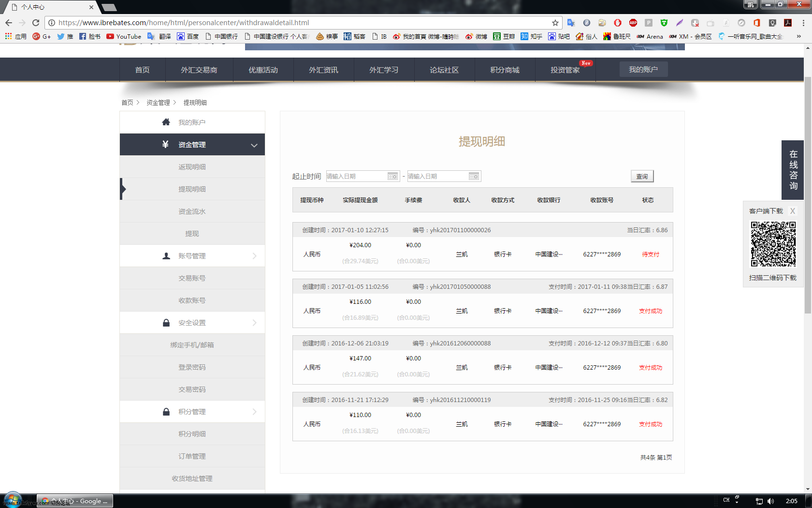Screen dimensions: 812x508
Task: Open the 豆瓣 bookmark
Action: tap(504, 36)
